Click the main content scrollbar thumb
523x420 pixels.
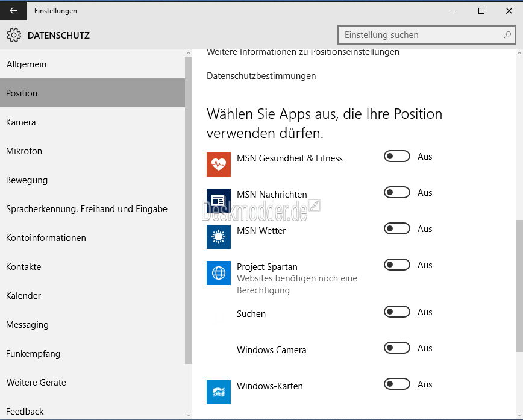click(519, 286)
